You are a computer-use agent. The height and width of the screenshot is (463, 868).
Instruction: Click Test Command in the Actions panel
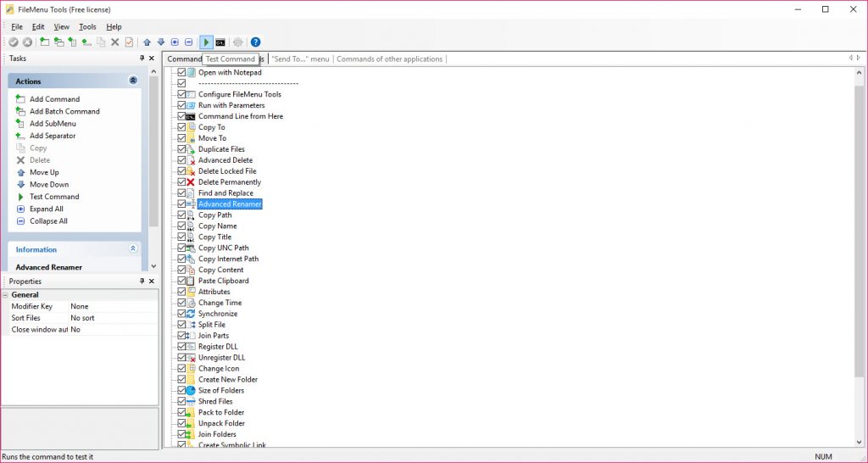click(x=54, y=197)
